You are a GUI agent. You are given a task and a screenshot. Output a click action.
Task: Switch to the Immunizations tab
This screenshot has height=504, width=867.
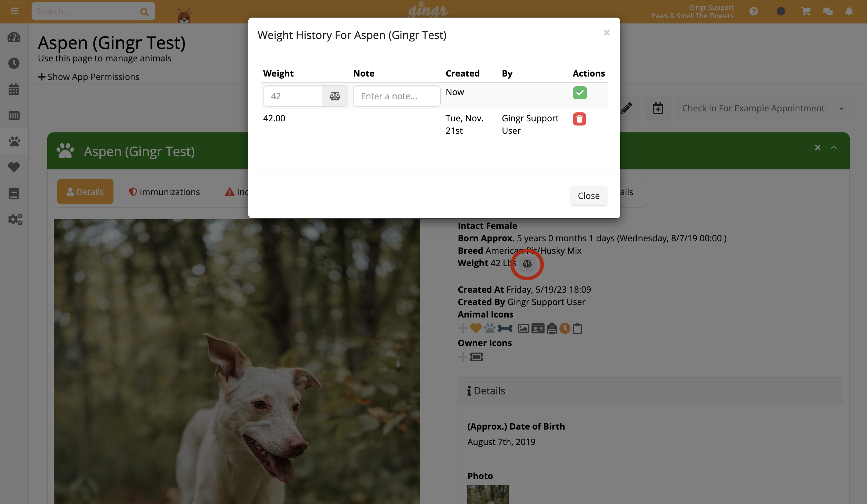click(x=165, y=192)
